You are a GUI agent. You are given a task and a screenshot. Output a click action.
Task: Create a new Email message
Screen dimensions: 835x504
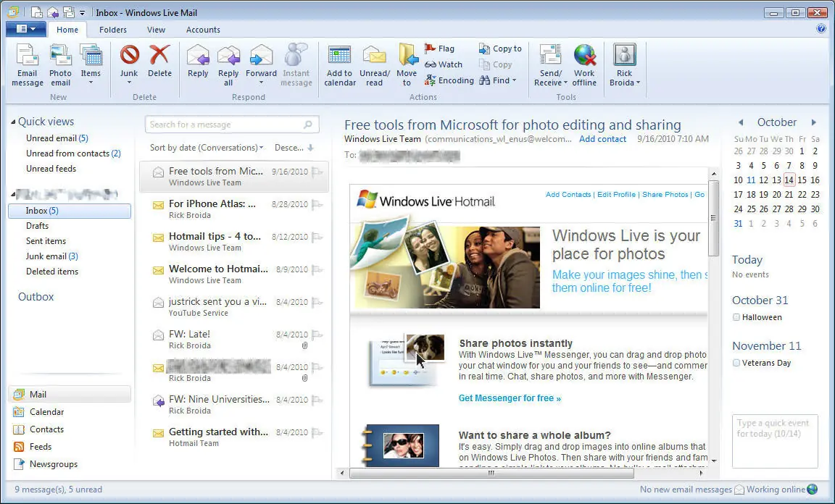[x=27, y=65]
